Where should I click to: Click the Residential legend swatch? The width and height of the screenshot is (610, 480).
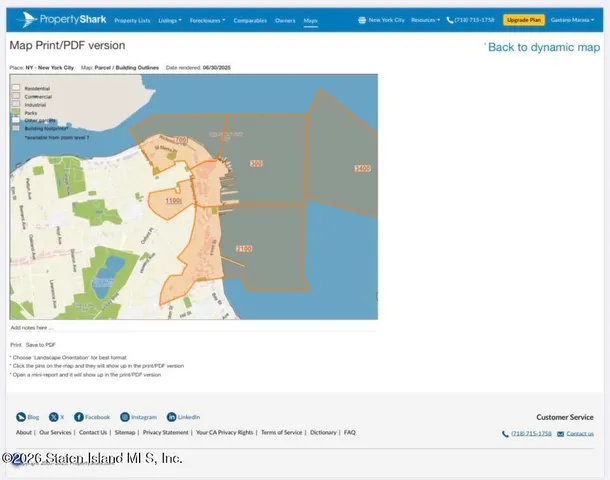pos(15,87)
